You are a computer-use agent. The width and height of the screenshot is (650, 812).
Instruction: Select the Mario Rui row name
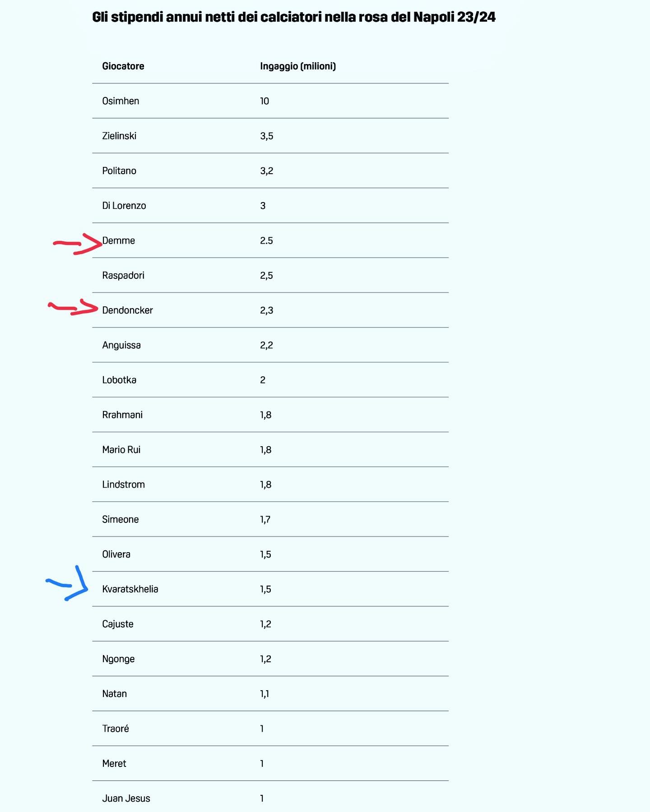click(x=121, y=450)
